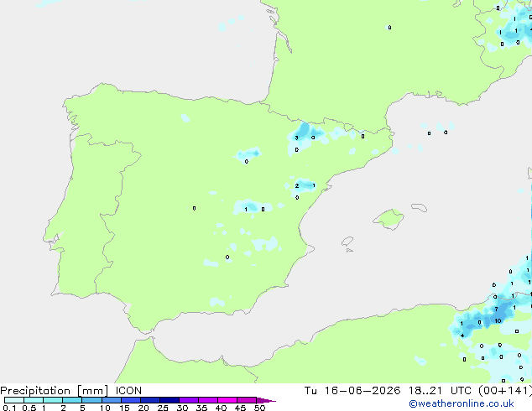Pick the legend swatch between 45 and 50
This screenshot has height=411, width=532.
coord(247,400)
